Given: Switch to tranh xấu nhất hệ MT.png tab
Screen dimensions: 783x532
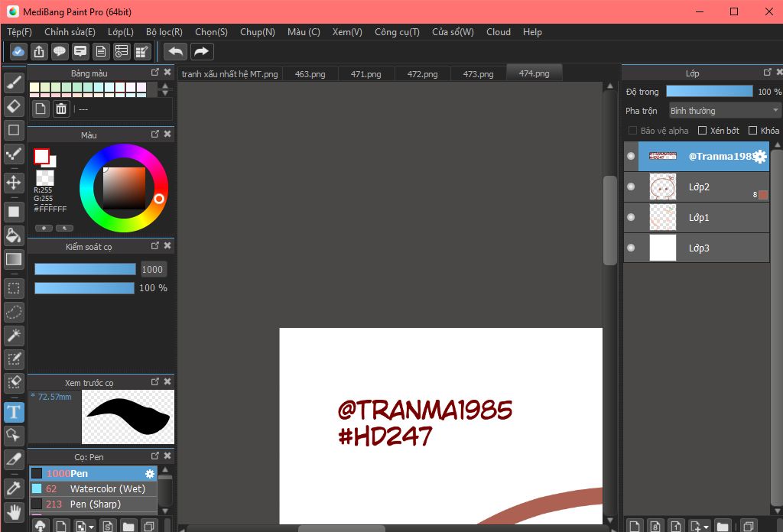Looking at the screenshot, I should 229,74.
